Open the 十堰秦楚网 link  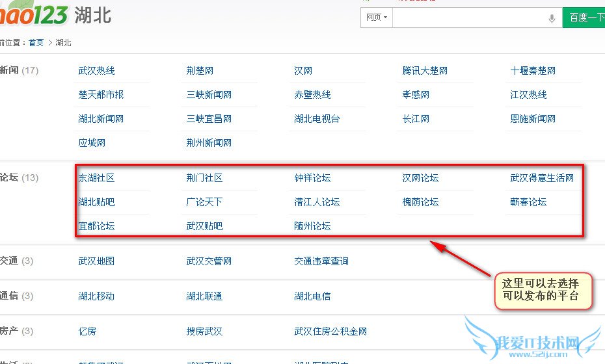coord(533,71)
